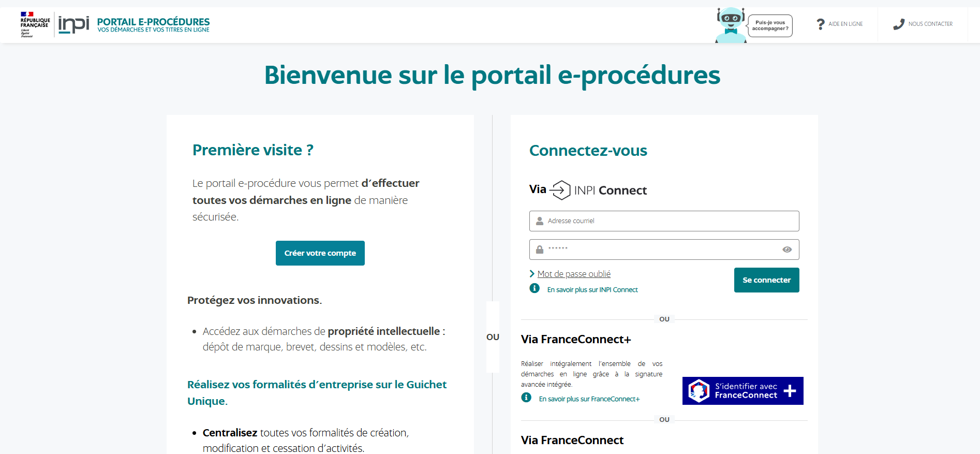Click S'identifier avec FranceConnect+ button
980x454 pixels.
pyautogui.click(x=743, y=391)
